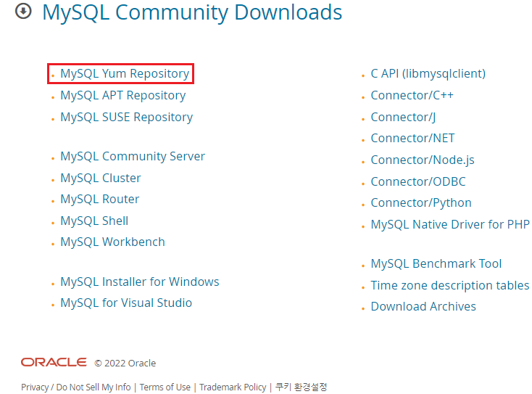
Task: Open MySQL for Visual Studio link
Action: click(126, 303)
